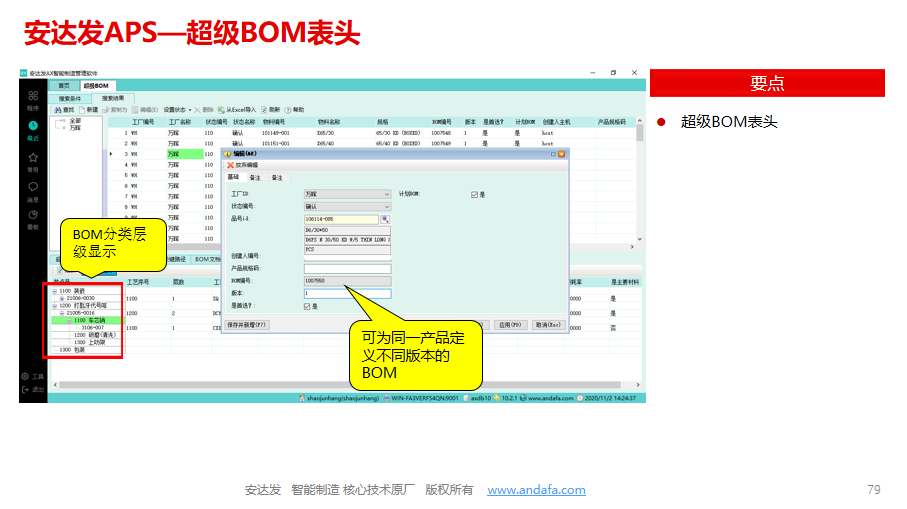Collapse the 1200 打點牙代号咀 tree node
The width and height of the screenshot is (907, 509).
click(55, 305)
